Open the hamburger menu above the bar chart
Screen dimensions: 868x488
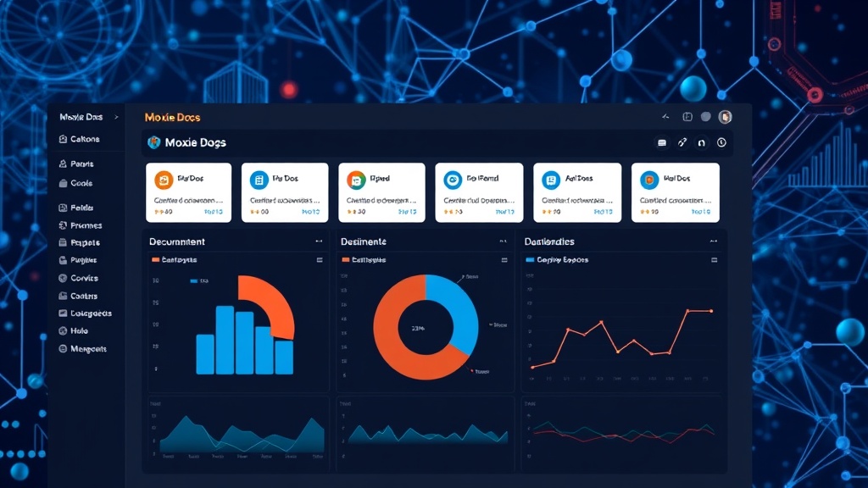320,260
